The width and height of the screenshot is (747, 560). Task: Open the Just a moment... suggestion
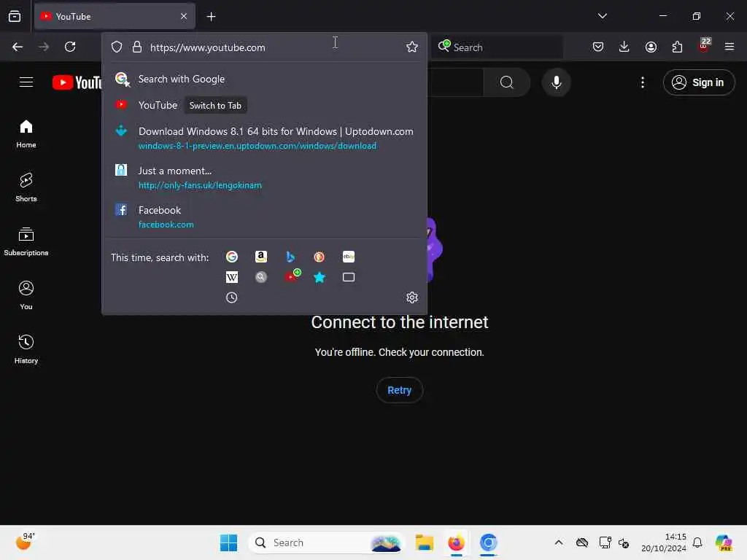(x=264, y=178)
